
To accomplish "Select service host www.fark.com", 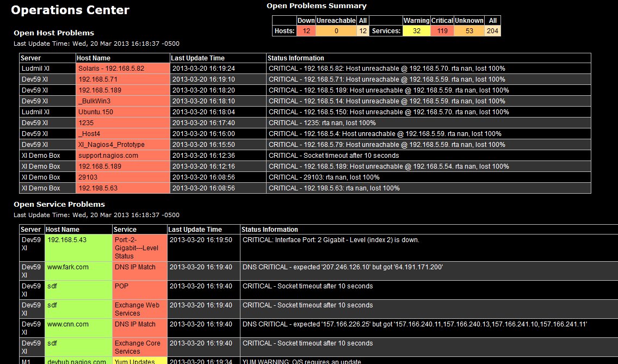I will 68,267.
